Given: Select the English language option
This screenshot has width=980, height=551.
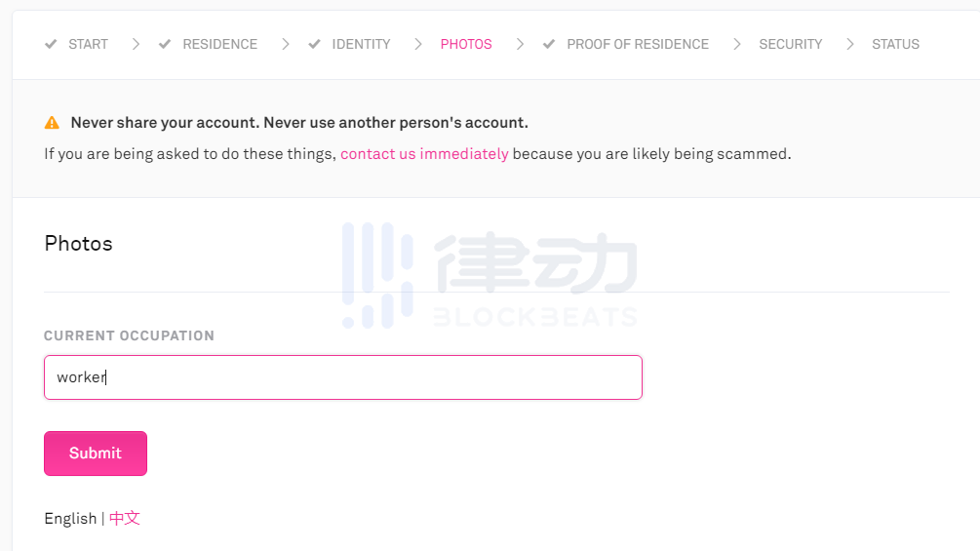Looking at the screenshot, I should coord(70,519).
